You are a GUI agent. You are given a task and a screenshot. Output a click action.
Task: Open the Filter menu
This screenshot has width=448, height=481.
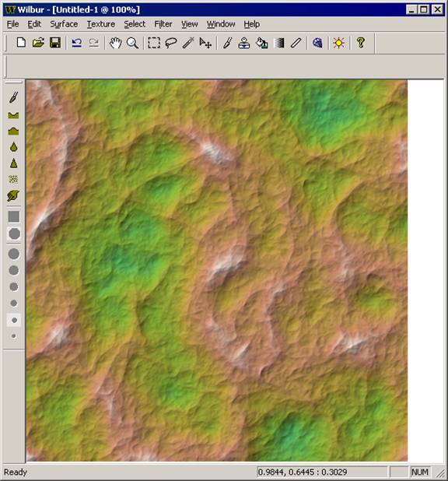click(163, 24)
